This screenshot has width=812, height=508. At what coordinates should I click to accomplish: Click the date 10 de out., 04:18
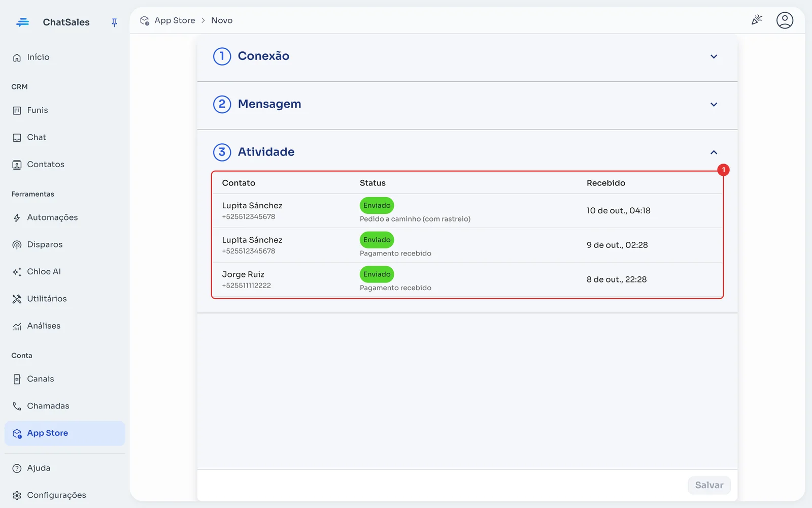(x=618, y=211)
